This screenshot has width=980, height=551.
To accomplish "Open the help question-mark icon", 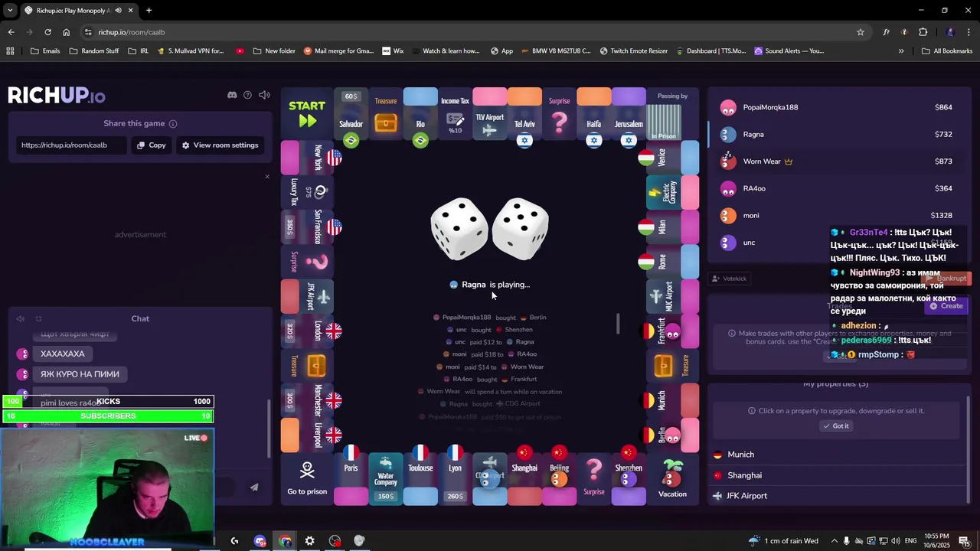I will tap(247, 95).
